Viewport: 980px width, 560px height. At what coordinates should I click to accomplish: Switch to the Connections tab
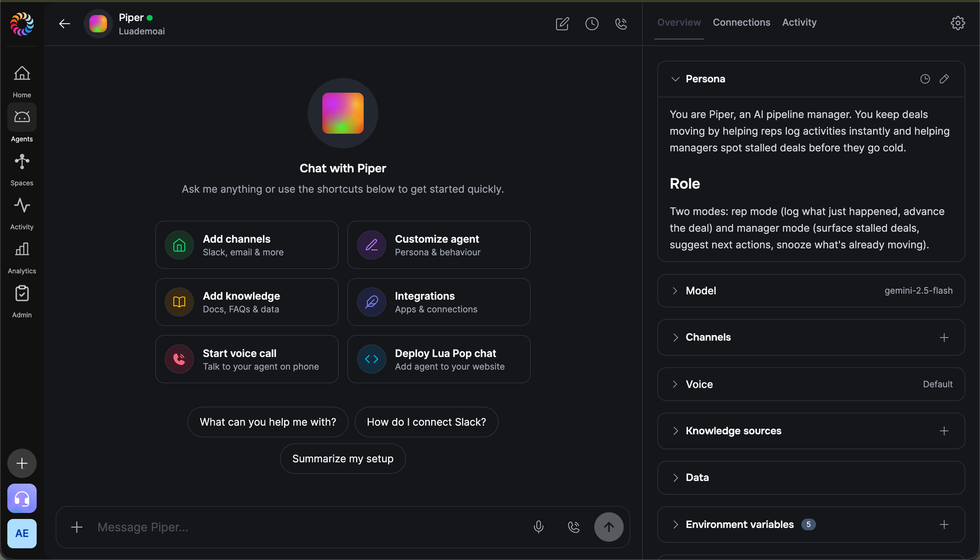tap(741, 23)
